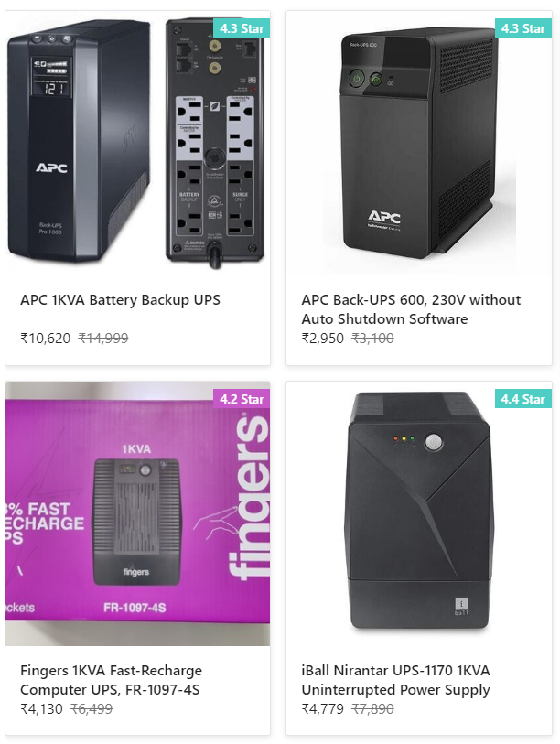This screenshot has height=744, width=560.
Task: Select the ₹2,950 price on APC Back-UPS 600
Action: point(322,338)
